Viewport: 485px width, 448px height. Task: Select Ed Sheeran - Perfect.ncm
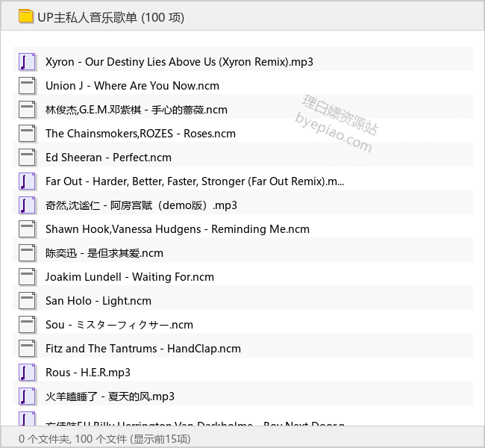click(x=108, y=158)
